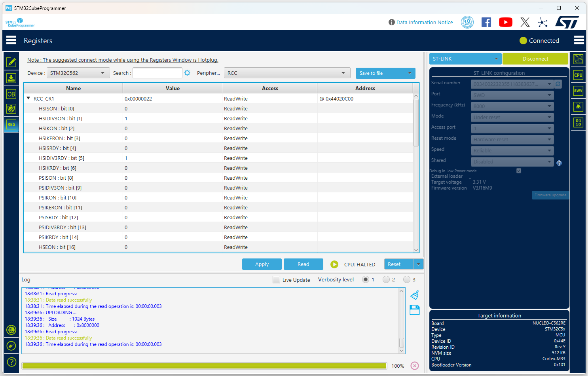Open the help question mark icon
Screen dimensions: 588x376
(x=11, y=362)
